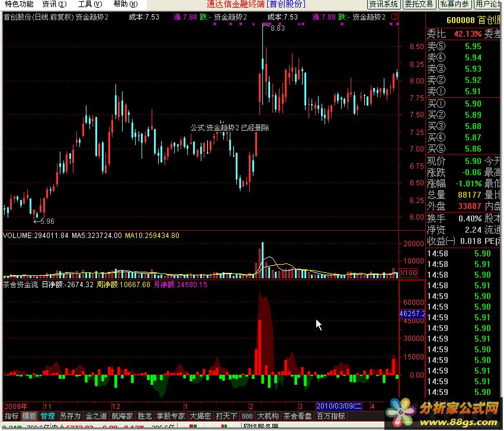
Task: Click the 收益(一) 0.018 row
Action: [x=454, y=241]
